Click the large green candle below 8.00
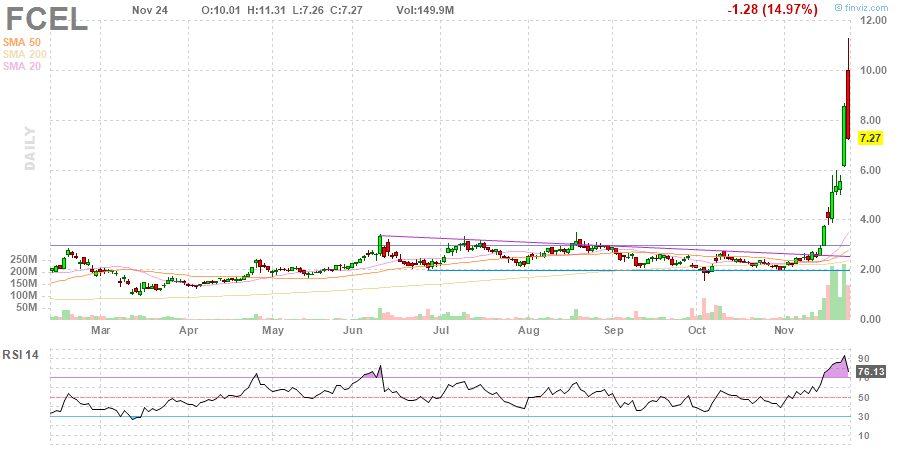This screenshot has width=900, height=453. coord(844,136)
